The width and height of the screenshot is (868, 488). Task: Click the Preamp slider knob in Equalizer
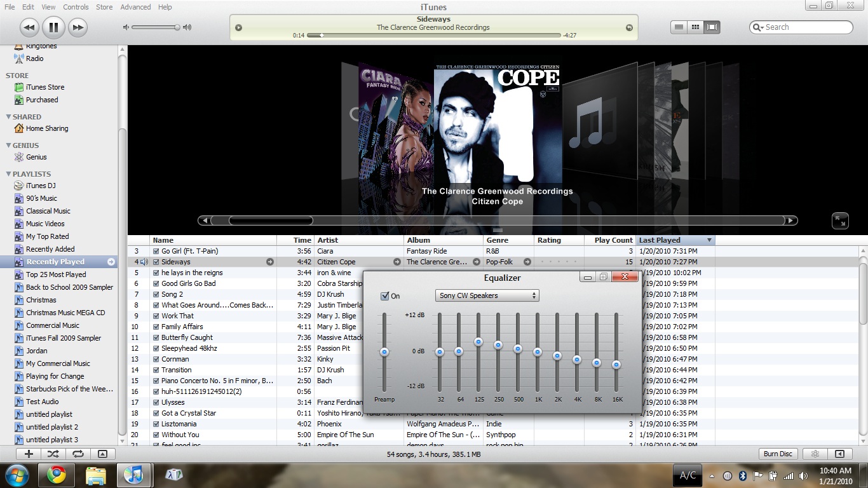[x=384, y=352]
